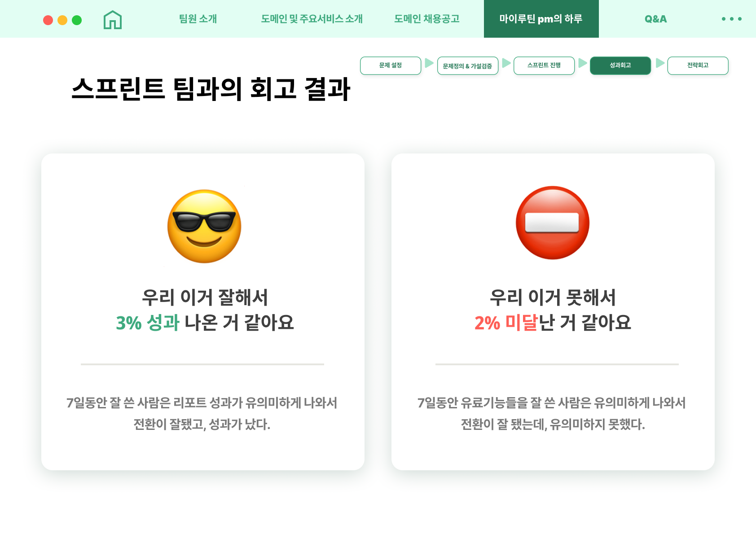Click the text 우리 이거 못해서
Image resolution: width=756 pixels, height=534 pixels.
553,297
